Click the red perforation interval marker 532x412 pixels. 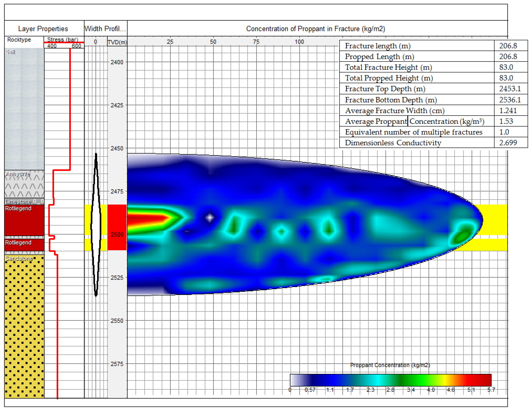(x=117, y=219)
